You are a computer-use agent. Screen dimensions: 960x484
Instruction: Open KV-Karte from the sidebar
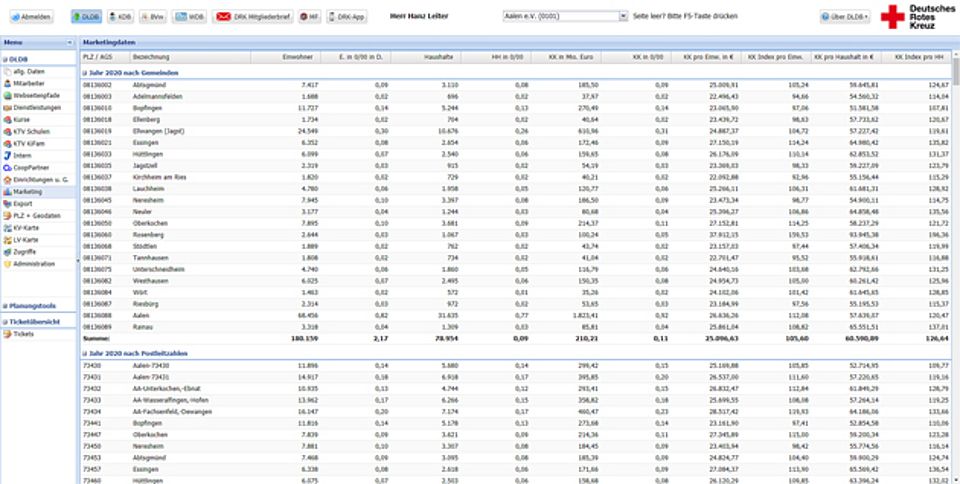click(x=26, y=227)
